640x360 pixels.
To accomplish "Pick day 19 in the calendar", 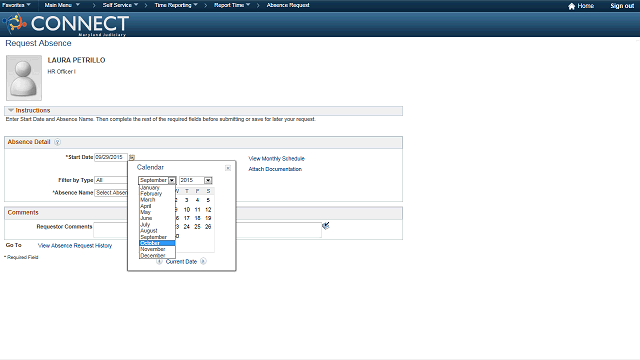I will click(208, 218).
